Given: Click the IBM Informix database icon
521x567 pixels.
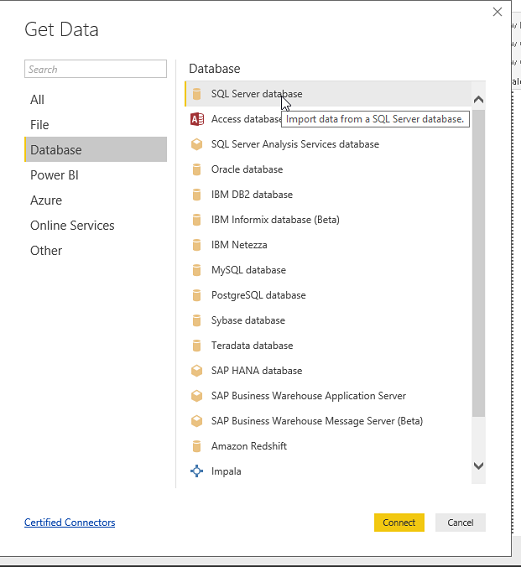Looking at the screenshot, I should [x=197, y=219].
